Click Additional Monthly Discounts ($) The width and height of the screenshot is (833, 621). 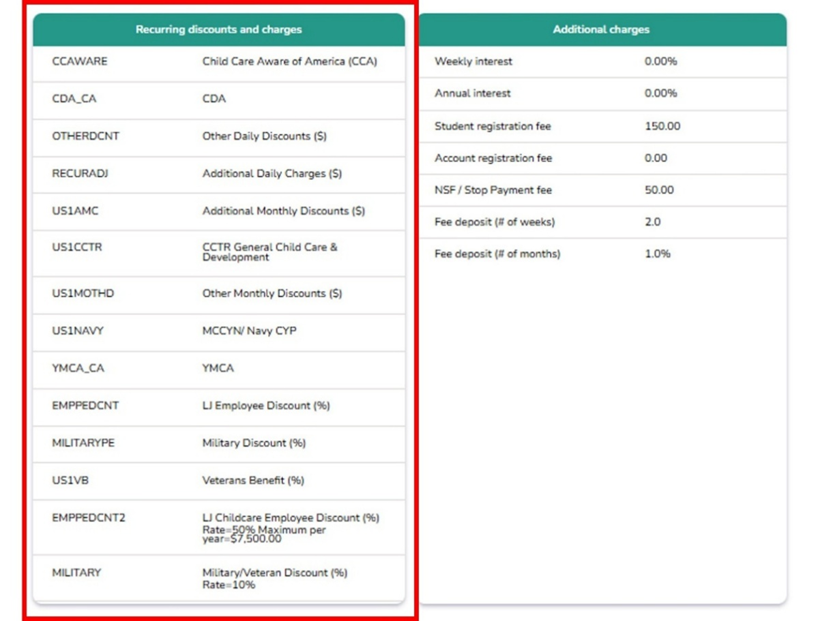tap(284, 211)
